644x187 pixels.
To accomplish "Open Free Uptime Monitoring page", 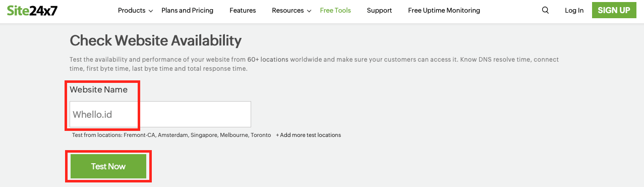I will point(444,10).
